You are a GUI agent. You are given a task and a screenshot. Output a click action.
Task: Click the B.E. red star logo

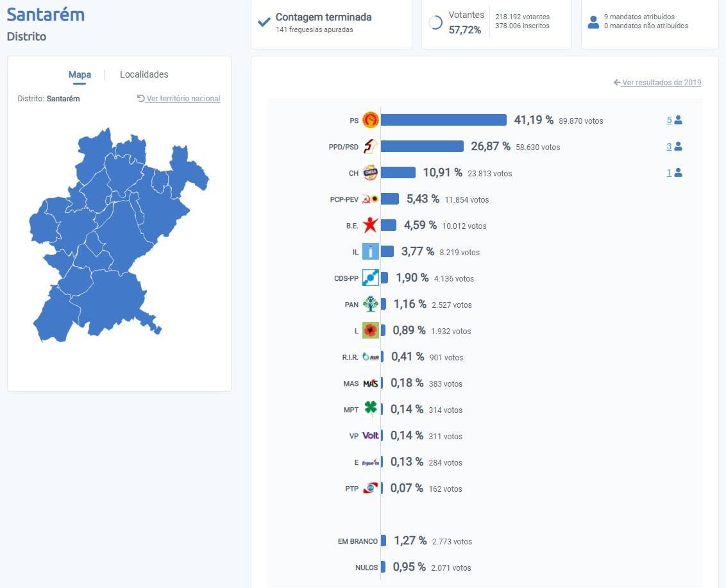pyautogui.click(x=371, y=225)
